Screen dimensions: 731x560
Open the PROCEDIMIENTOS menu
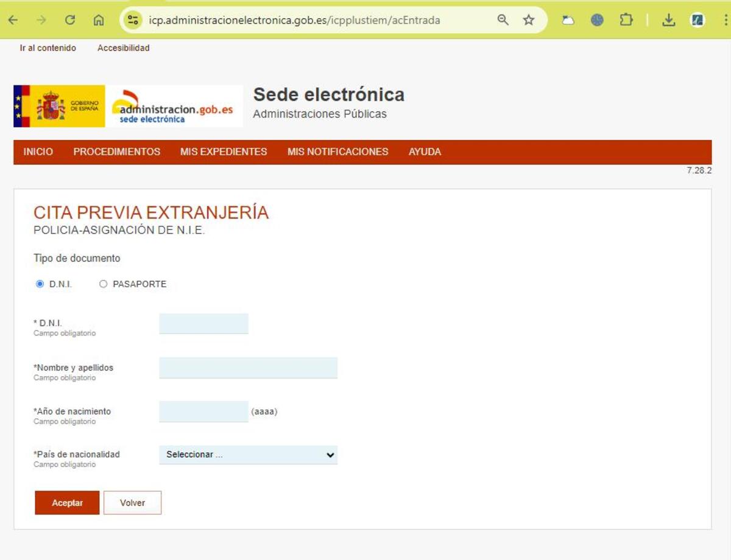117,152
